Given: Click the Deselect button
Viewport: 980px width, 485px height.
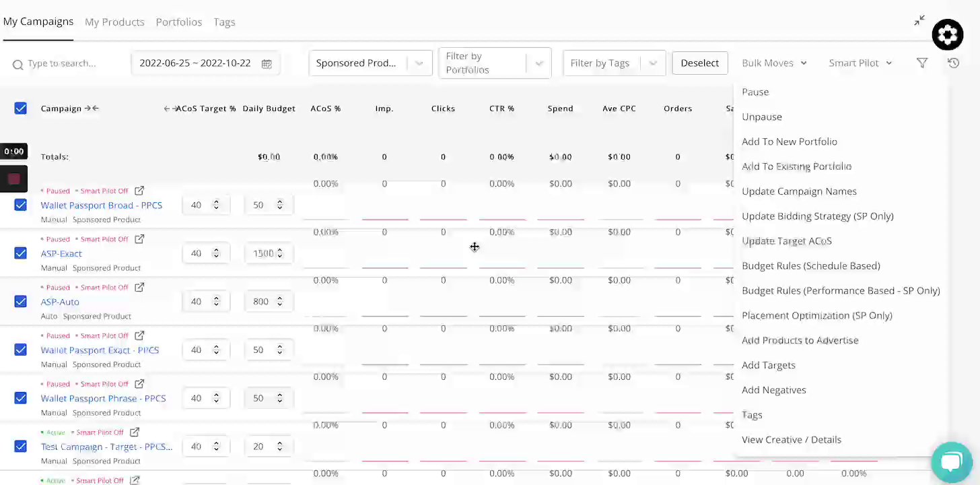Looking at the screenshot, I should pyautogui.click(x=700, y=63).
